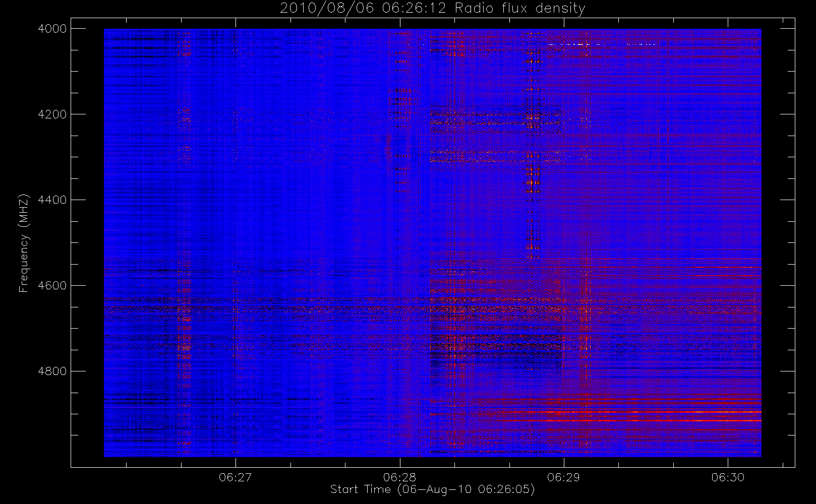Click the 06:27 time tick label

pyautogui.click(x=236, y=477)
